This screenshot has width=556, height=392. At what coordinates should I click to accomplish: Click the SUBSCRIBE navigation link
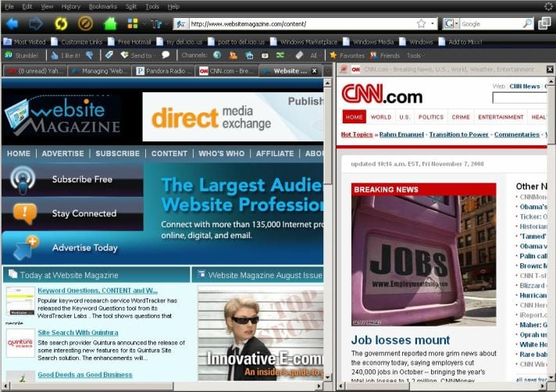coord(117,154)
